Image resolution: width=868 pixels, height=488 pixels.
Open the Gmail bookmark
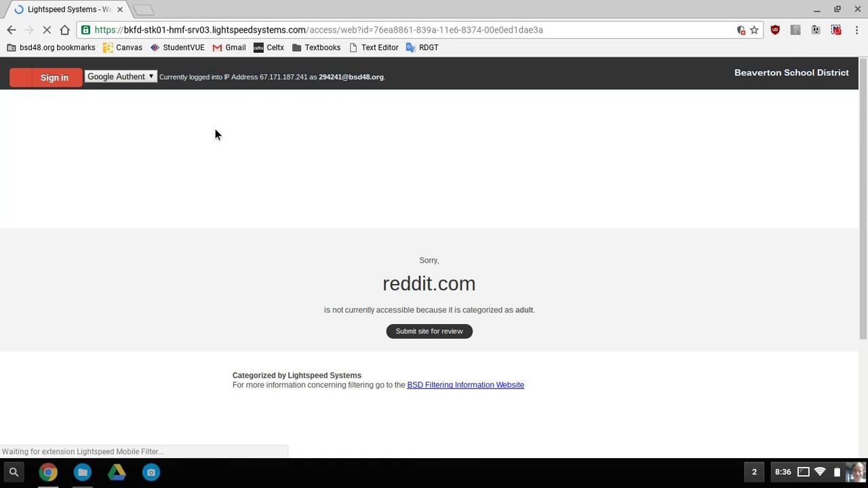click(x=229, y=47)
